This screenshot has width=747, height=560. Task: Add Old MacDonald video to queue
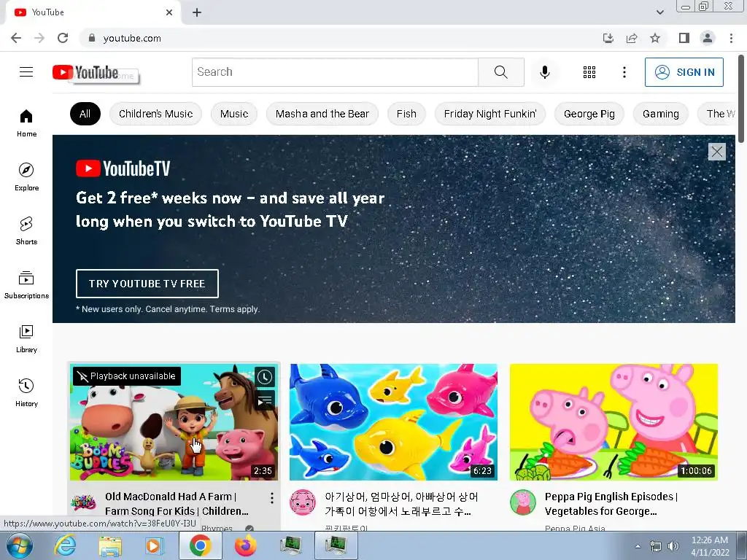click(x=265, y=400)
